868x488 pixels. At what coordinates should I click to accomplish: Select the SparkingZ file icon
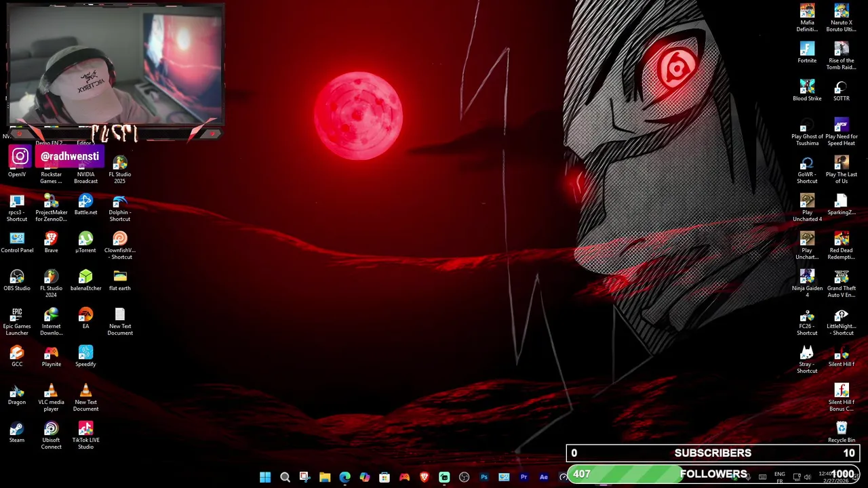[x=841, y=204]
